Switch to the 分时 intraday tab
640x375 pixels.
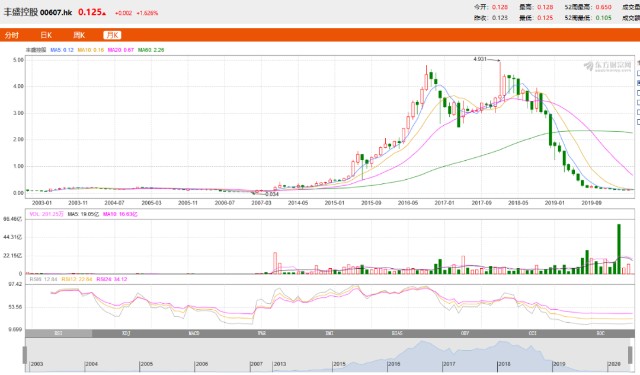pyautogui.click(x=12, y=35)
